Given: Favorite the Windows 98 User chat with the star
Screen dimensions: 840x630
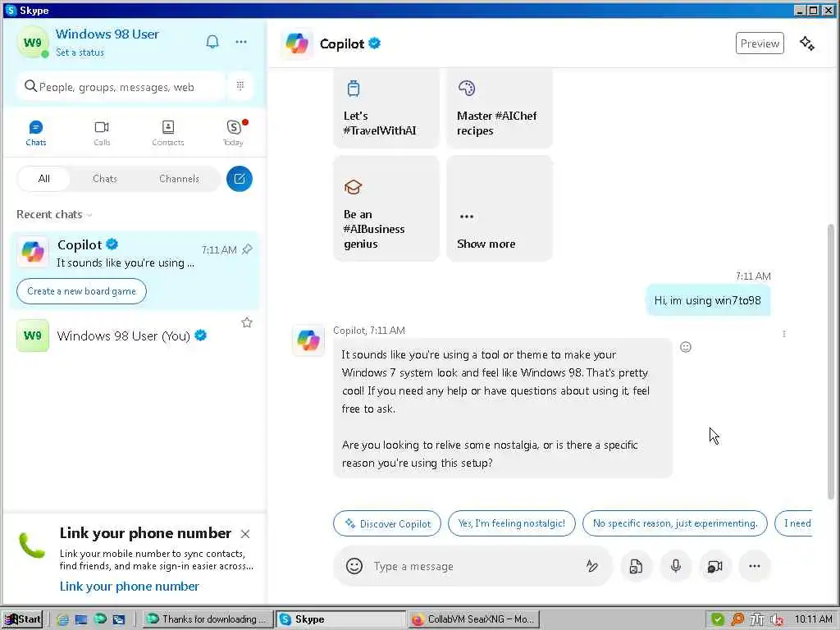Looking at the screenshot, I should click(x=246, y=322).
